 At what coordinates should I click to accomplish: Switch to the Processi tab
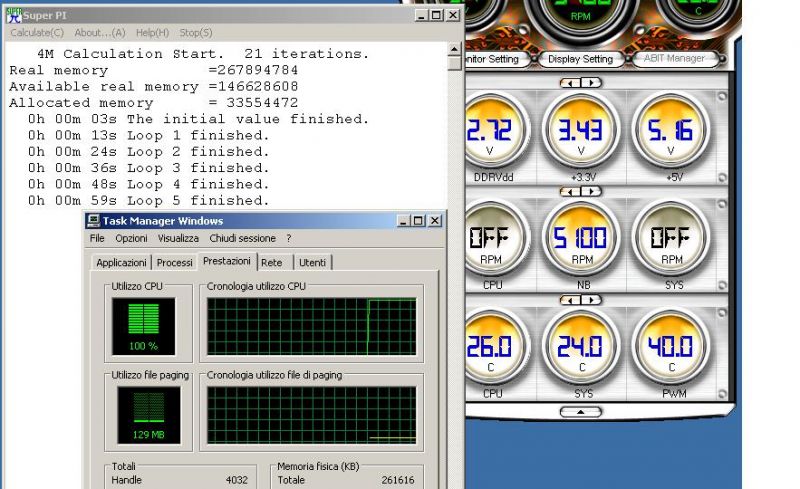pos(174,262)
